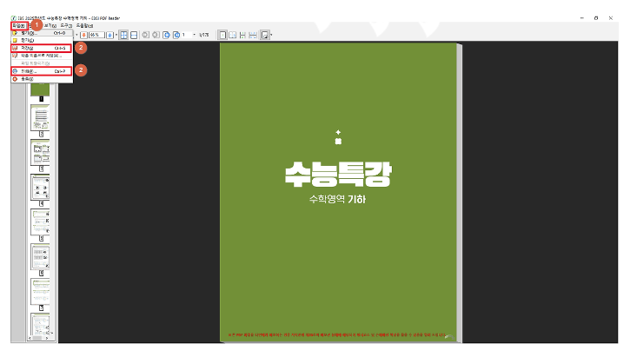Click the first page navigation icon

tap(145, 35)
